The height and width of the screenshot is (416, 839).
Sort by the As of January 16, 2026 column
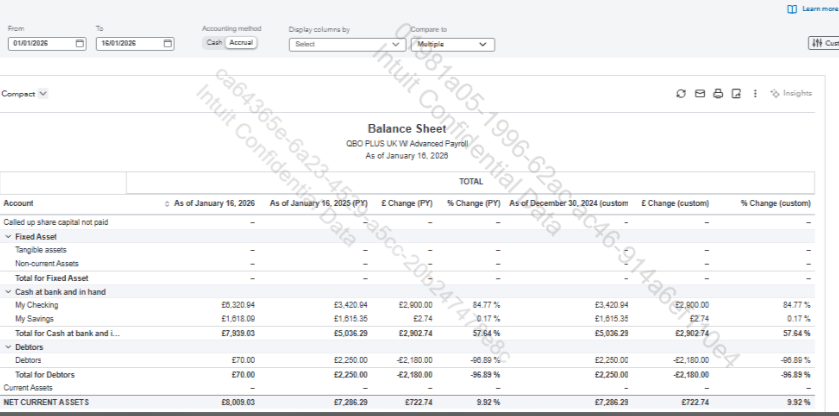pos(210,203)
